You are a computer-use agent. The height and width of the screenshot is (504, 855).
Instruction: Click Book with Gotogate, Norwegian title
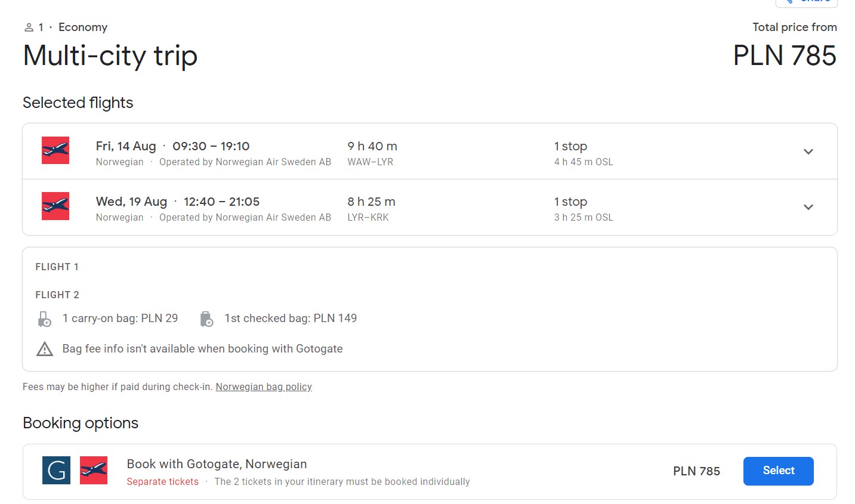tap(217, 464)
